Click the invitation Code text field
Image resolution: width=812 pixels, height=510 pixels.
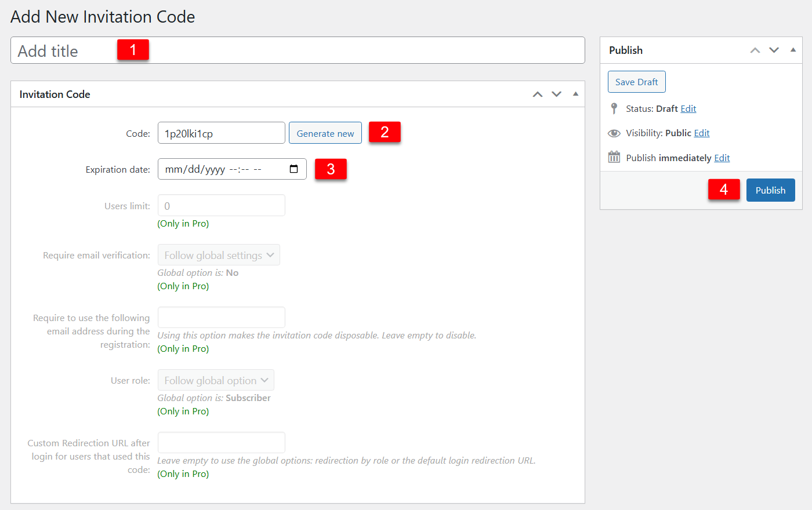pyautogui.click(x=222, y=133)
